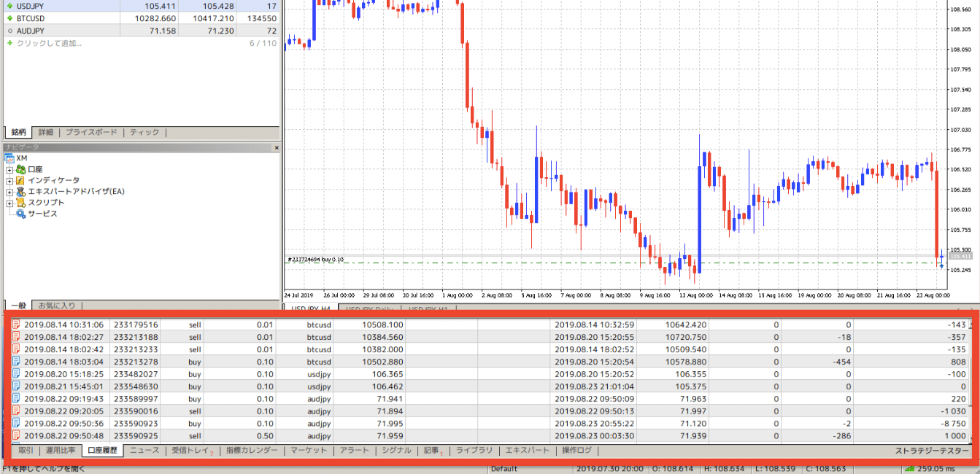The image size is (980, 474).
Task: Expand the スクリプト tree node
Action: (x=9, y=203)
